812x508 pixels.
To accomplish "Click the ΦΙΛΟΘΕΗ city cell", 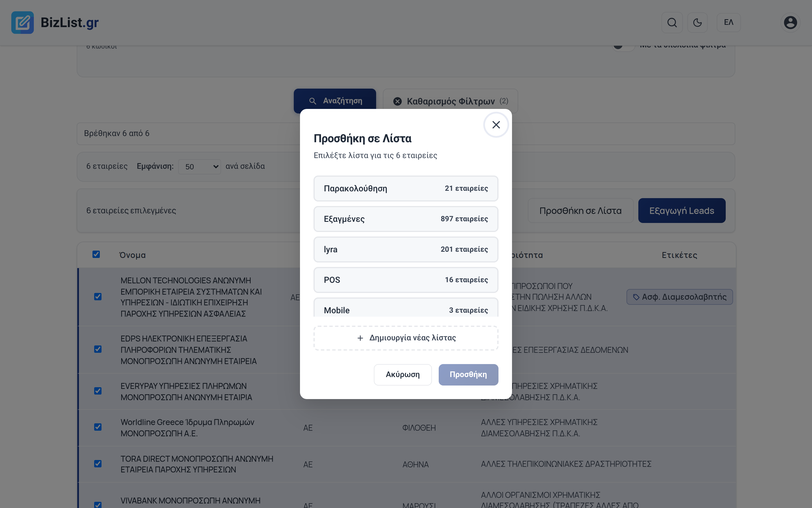I will pos(419,428).
